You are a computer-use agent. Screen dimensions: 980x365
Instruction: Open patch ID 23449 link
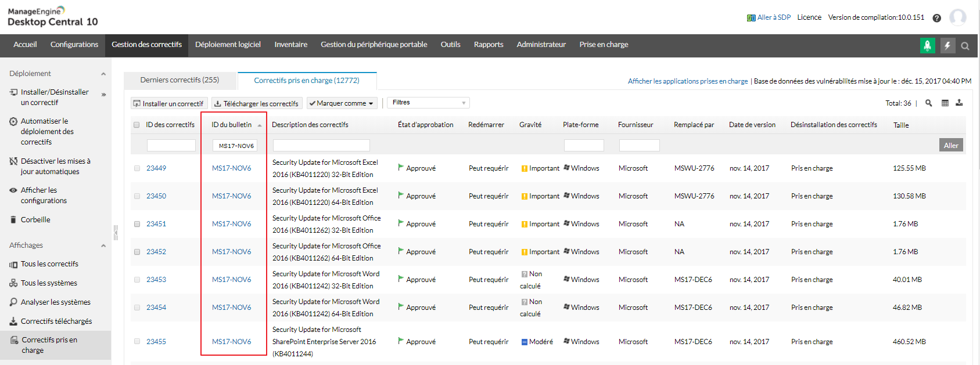coord(156,168)
